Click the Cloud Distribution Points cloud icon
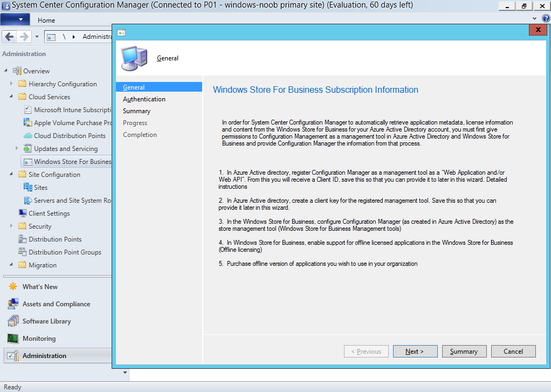Screen dimensions: 551x392 tap(27, 136)
